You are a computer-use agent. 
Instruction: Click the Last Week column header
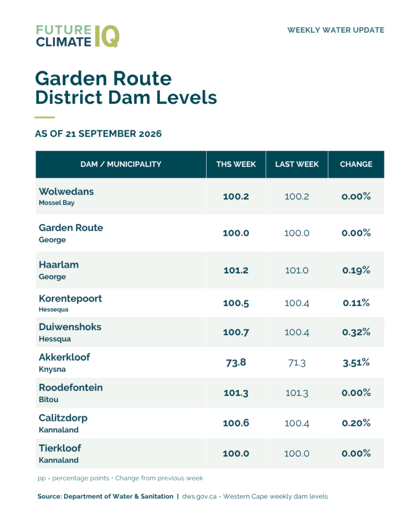[x=297, y=164]
